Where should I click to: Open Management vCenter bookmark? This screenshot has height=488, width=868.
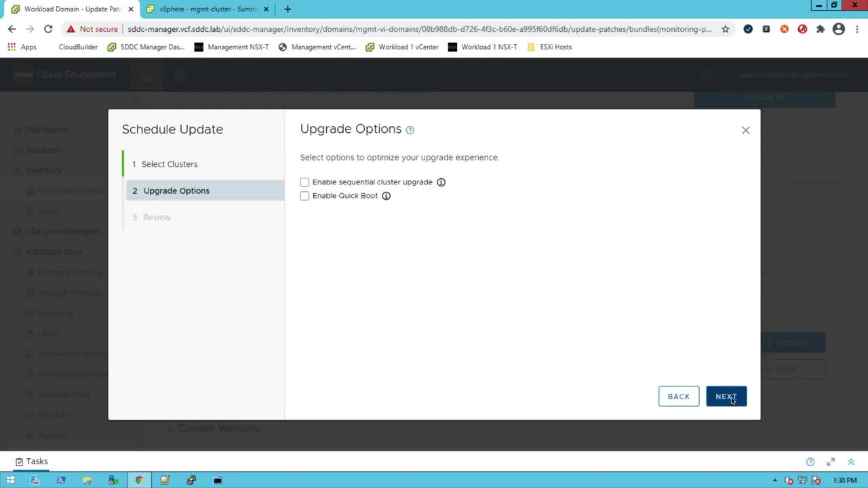click(317, 47)
